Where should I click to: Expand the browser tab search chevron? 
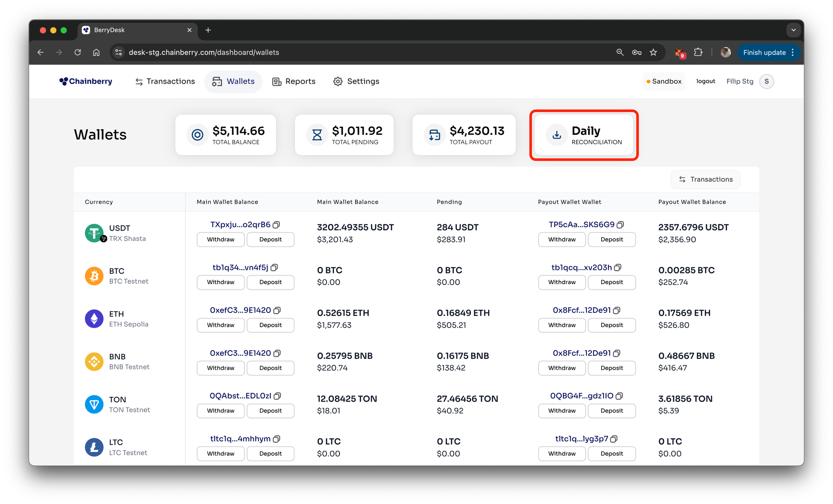point(793,30)
